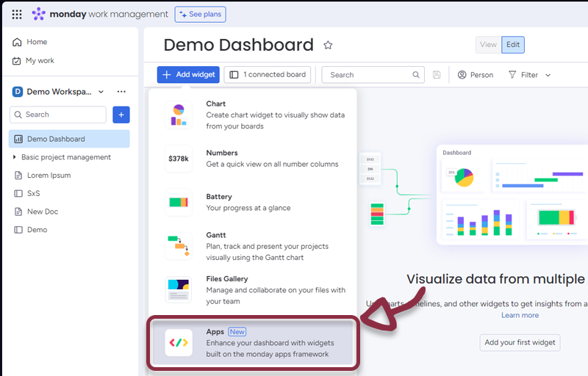Go to My work in sidebar
The image size is (588, 376).
40,61
